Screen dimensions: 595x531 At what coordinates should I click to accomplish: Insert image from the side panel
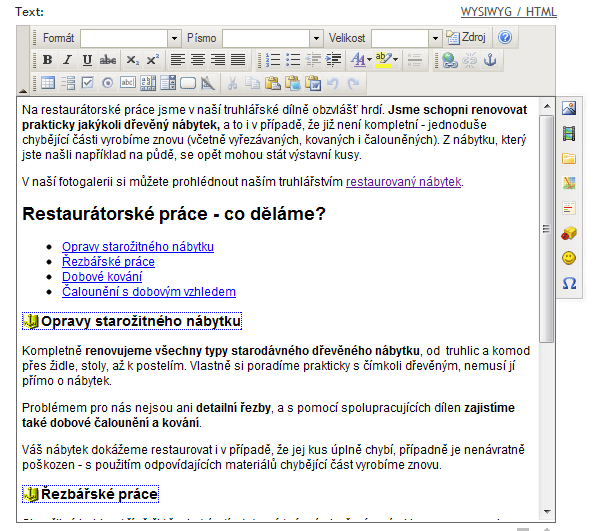569,108
